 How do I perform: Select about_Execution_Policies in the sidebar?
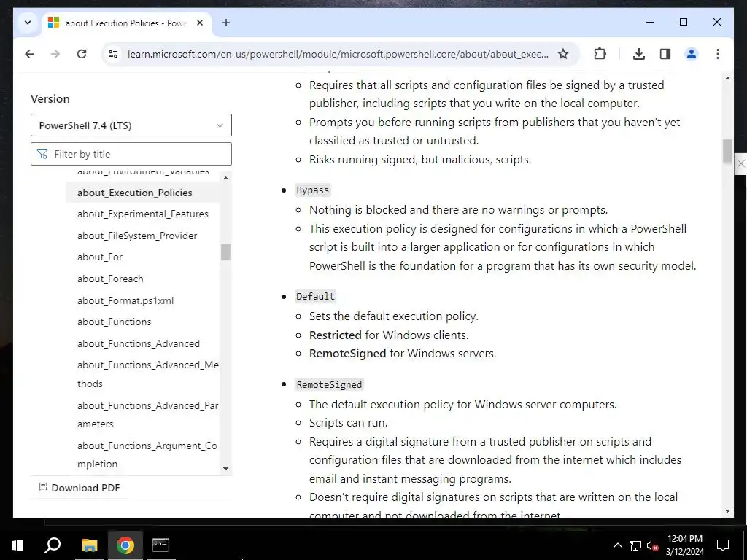(135, 192)
